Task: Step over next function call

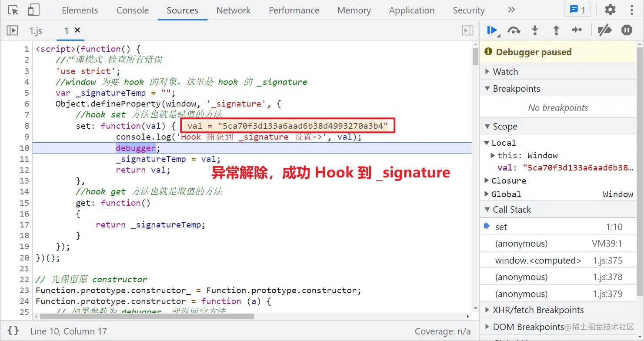Action: (x=514, y=30)
